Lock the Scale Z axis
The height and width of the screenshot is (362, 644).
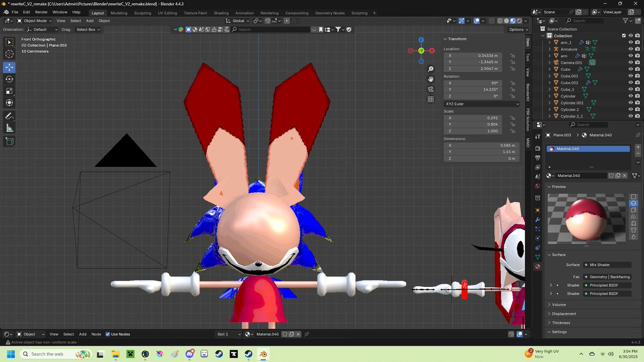click(513, 131)
